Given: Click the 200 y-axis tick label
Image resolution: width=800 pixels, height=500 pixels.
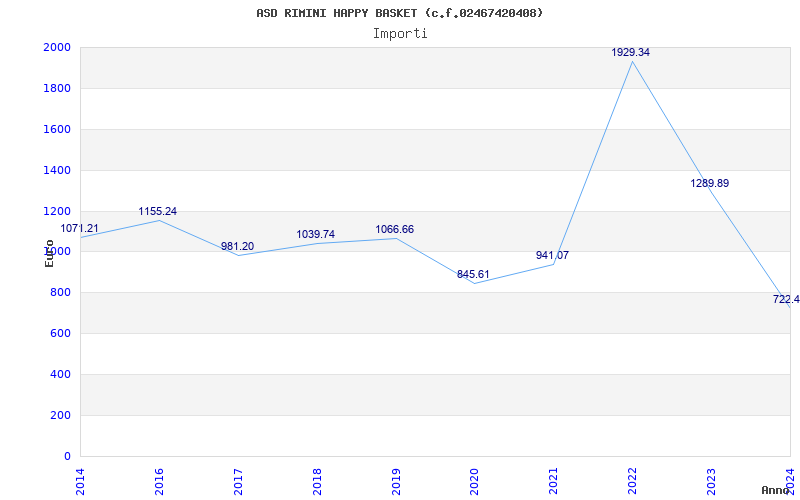Looking at the screenshot, I should point(61,415).
